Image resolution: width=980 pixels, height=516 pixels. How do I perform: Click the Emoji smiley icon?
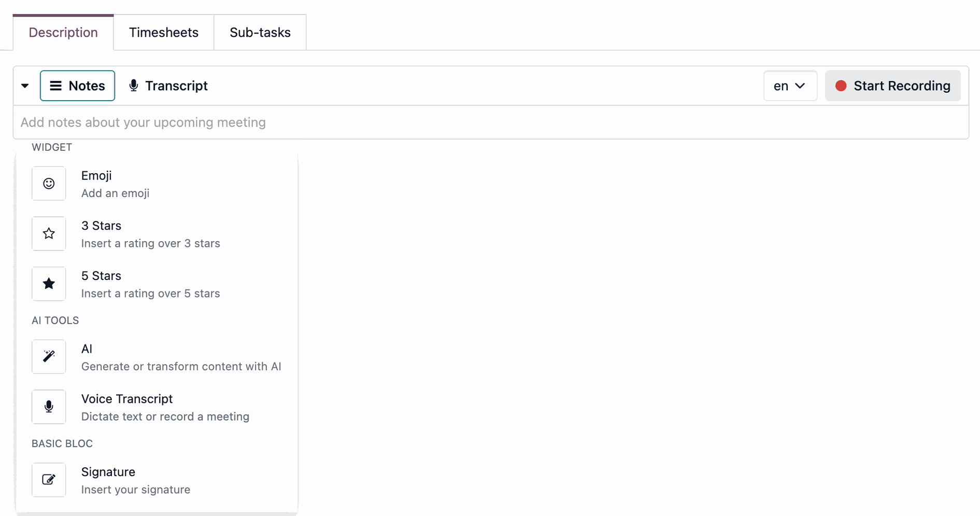pyautogui.click(x=48, y=183)
